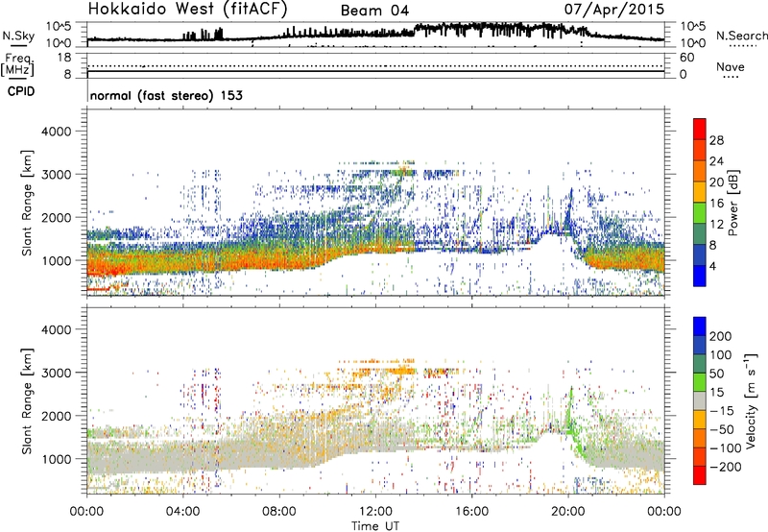Click the 'N.Sky' legend label

(18, 36)
